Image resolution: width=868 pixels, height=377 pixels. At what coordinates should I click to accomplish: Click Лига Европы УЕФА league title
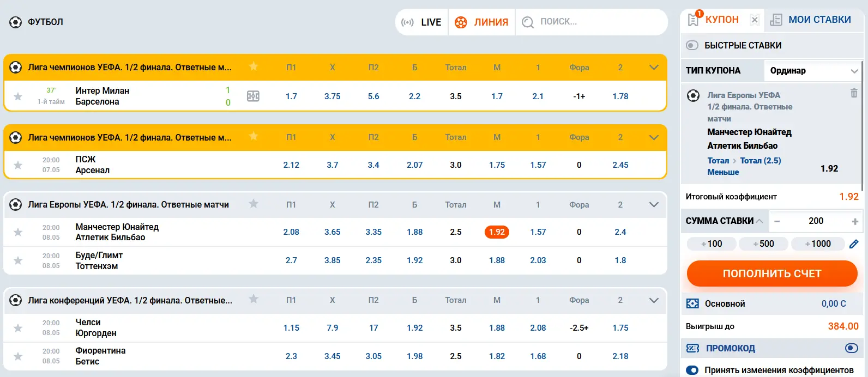[129, 205]
